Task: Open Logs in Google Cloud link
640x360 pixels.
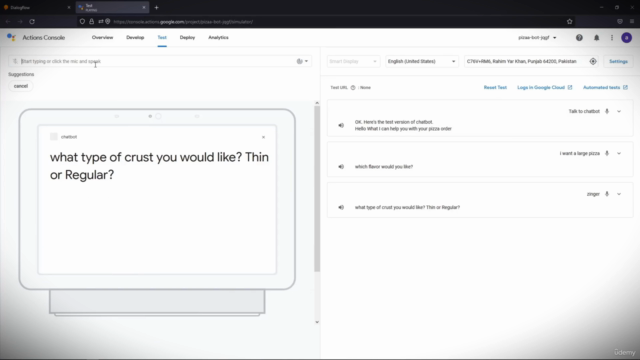Action: (x=545, y=88)
